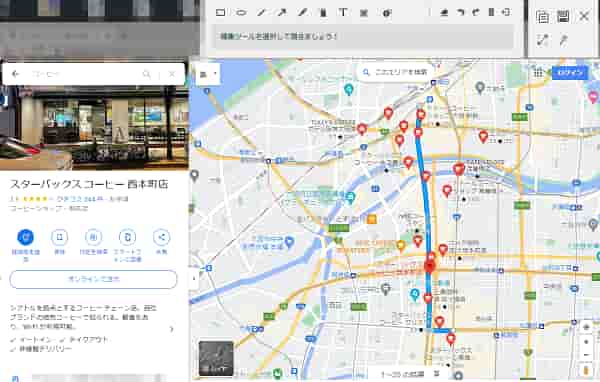Open the map type dropdown at map corner
Image resolution: width=600 pixels, height=382 pixels.
(208, 74)
